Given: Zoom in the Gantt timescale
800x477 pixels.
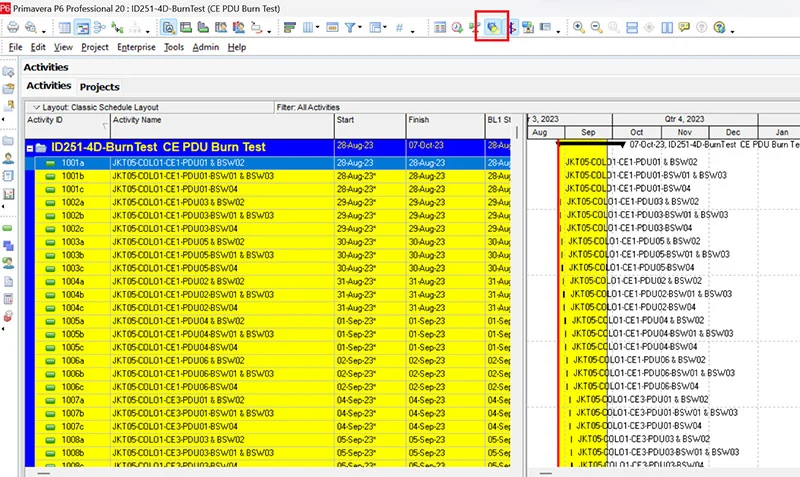Looking at the screenshot, I should [579, 28].
